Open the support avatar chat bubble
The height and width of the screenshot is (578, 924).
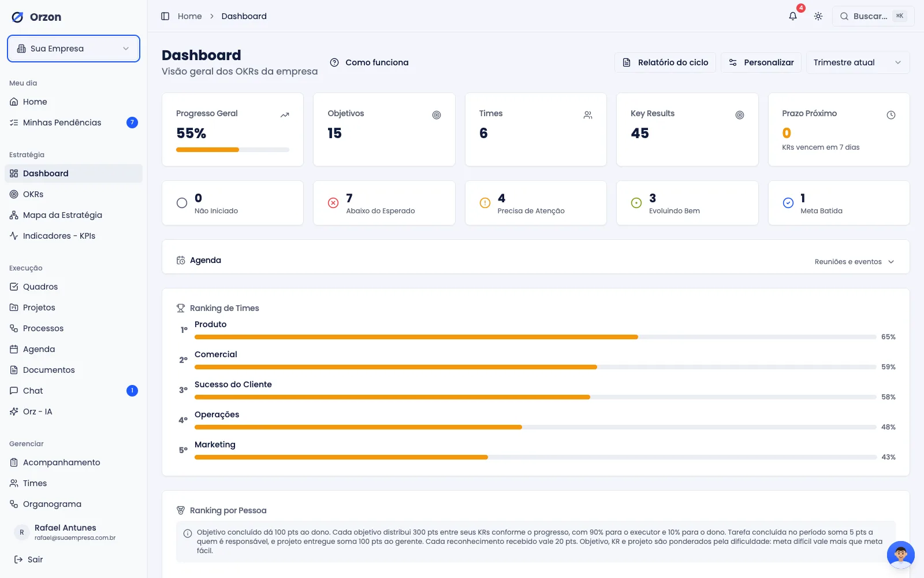point(901,555)
